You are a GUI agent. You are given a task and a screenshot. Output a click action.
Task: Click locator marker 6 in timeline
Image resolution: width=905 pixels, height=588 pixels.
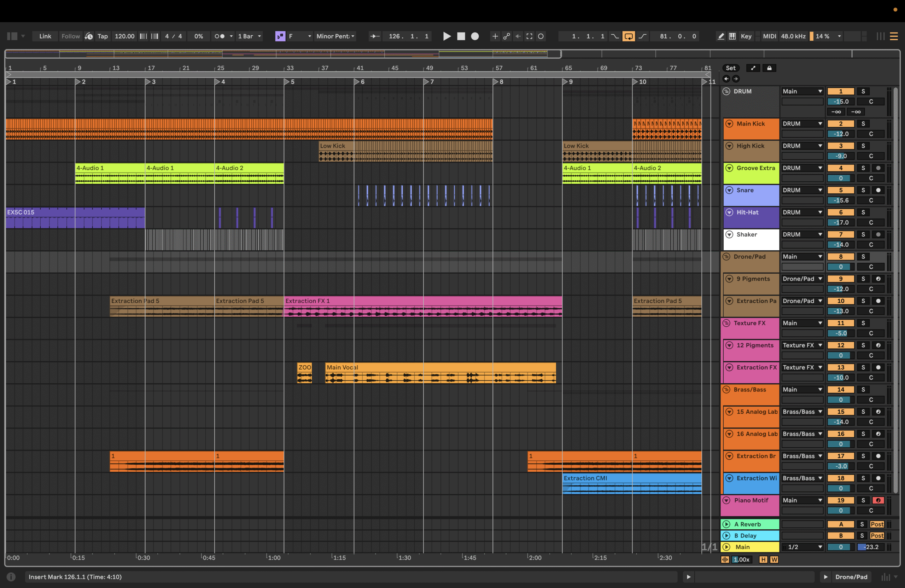point(357,82)
